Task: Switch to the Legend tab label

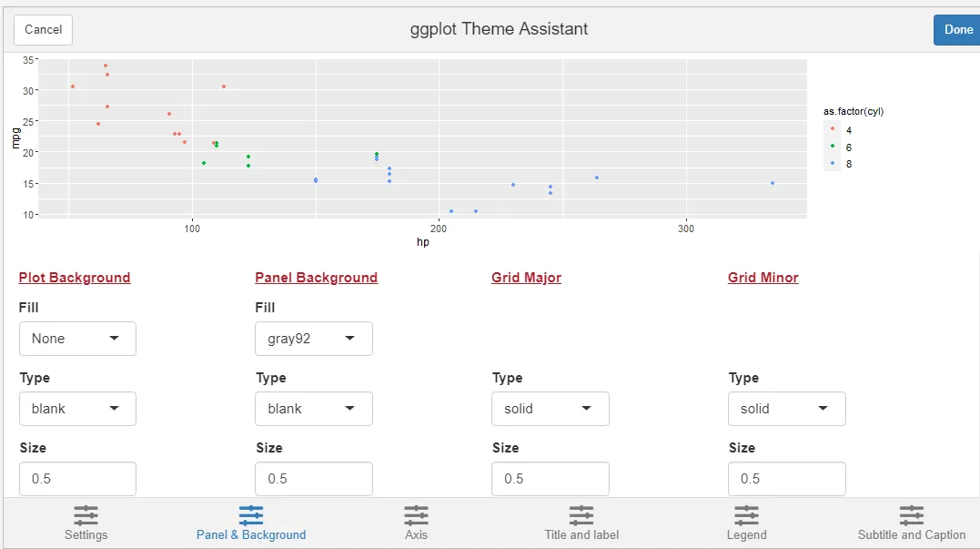Action: [x=746, y=535]
